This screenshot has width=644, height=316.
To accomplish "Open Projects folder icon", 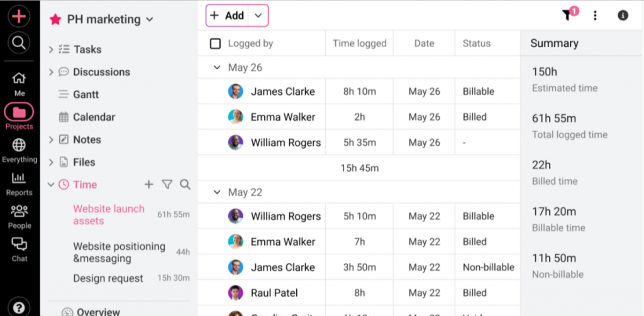I will pyautogui.click(x=19, y=112).
